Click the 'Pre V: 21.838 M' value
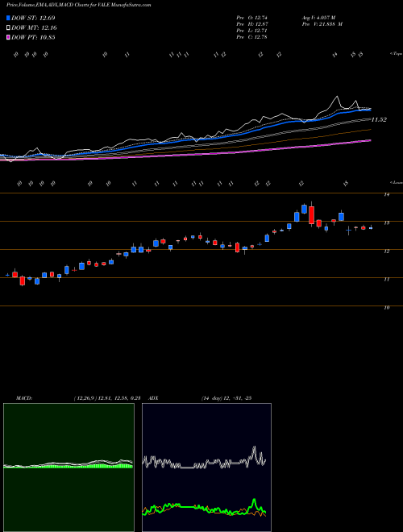This screenshot has width=403, height=532. click(322, 24)
